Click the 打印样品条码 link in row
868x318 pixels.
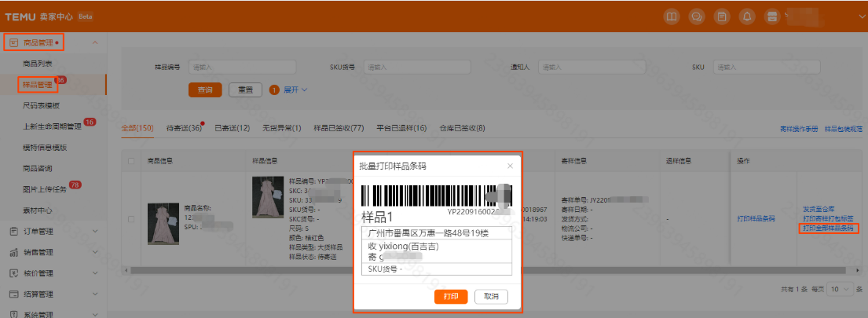click(x=756, y=219)
